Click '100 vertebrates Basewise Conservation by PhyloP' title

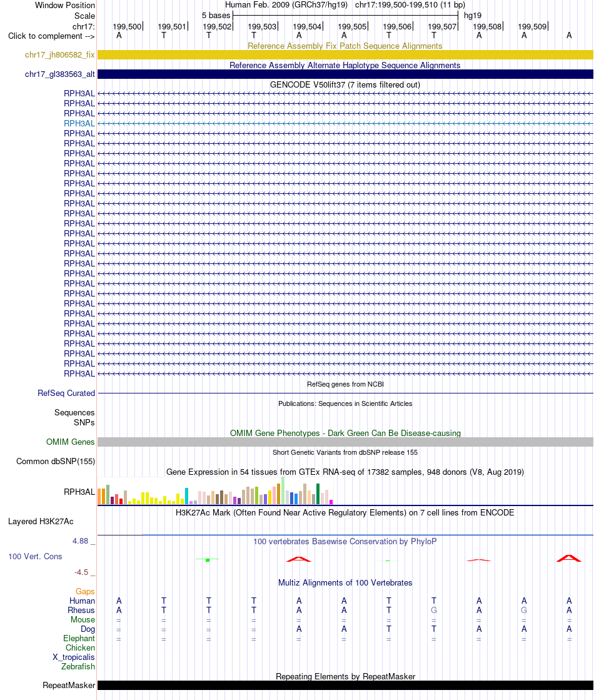tap(345, 542)
